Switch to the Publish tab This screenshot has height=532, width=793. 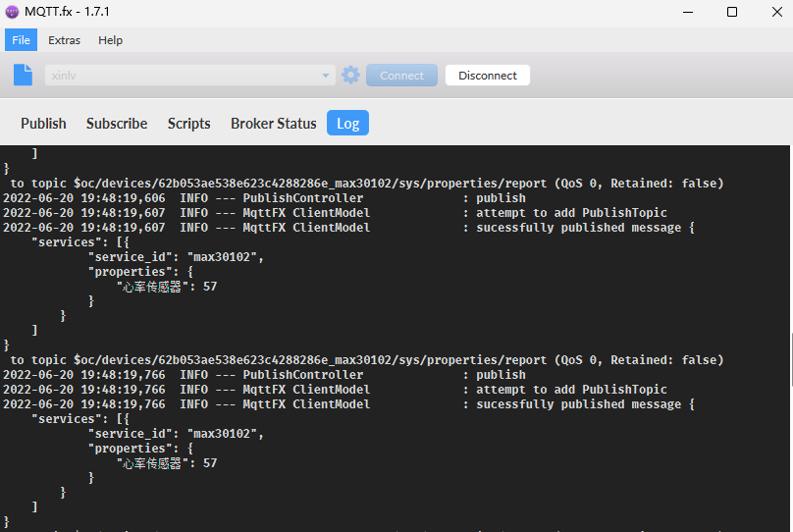click(43, 124)
